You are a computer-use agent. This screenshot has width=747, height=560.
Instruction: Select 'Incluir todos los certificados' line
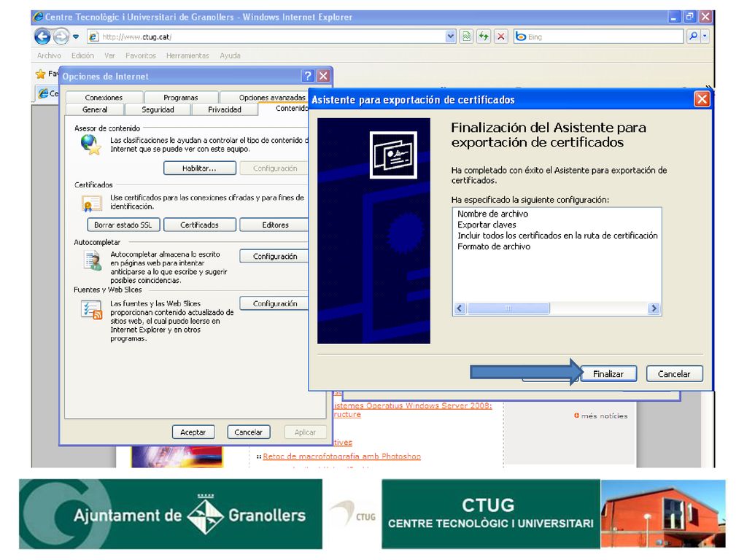click(557, 236)
